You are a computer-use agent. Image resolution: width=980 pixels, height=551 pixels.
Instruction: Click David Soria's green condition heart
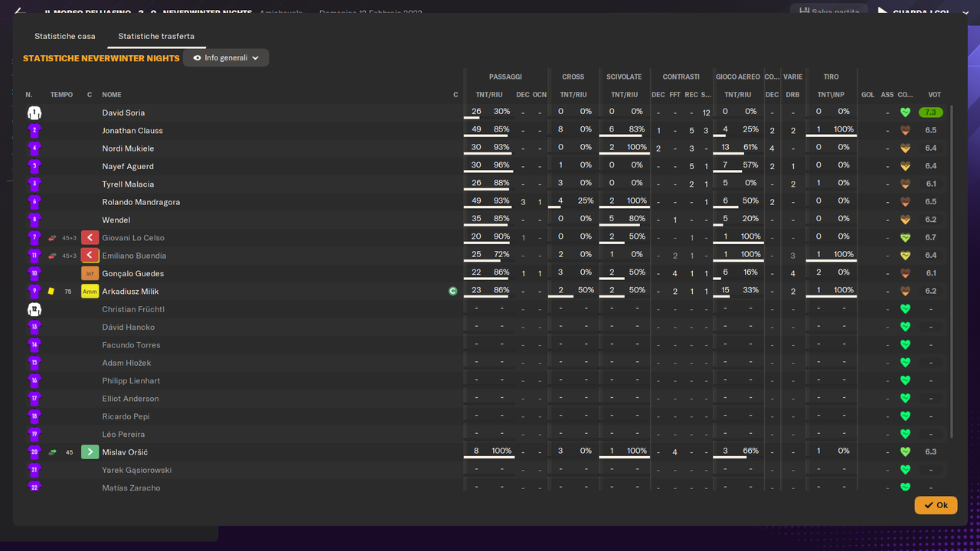pyautogui.click(x=905, y=112)
